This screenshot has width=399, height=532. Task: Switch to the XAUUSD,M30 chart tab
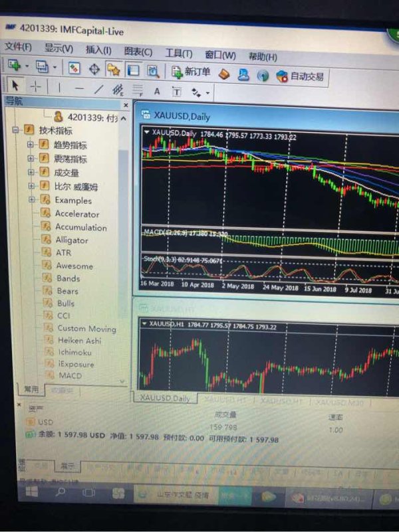(339, 402)
